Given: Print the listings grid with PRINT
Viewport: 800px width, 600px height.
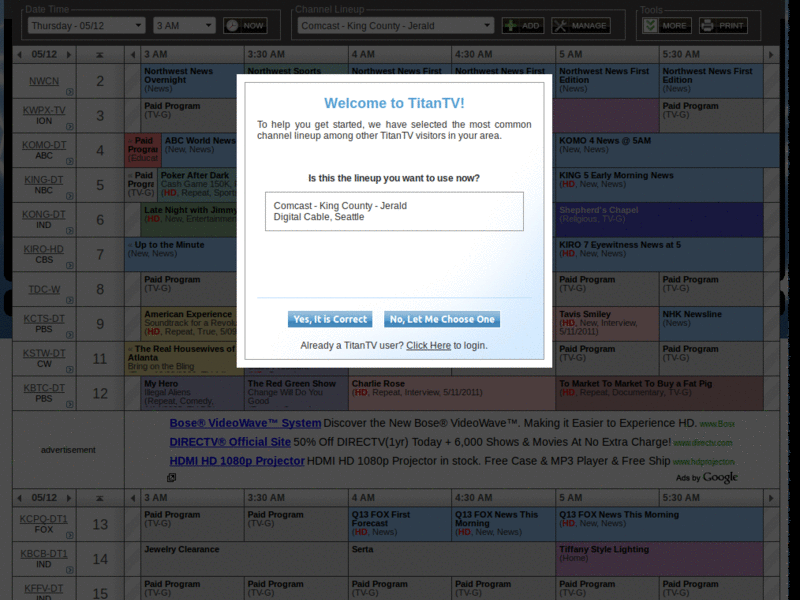Looking at the screenshot, I should pos(723,26).
